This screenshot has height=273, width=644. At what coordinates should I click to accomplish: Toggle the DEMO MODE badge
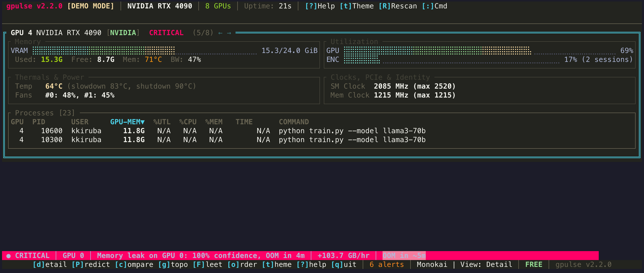(x=90, y=6)
